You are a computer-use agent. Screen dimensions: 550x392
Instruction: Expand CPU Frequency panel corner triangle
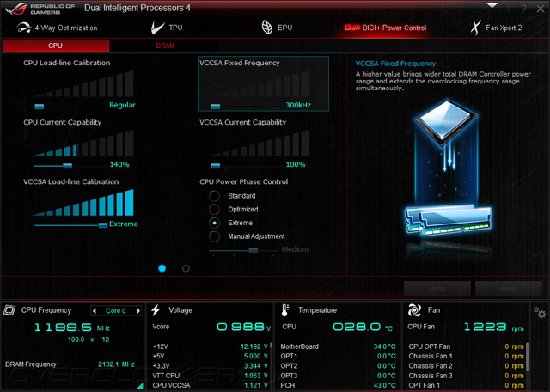[140, 386]
